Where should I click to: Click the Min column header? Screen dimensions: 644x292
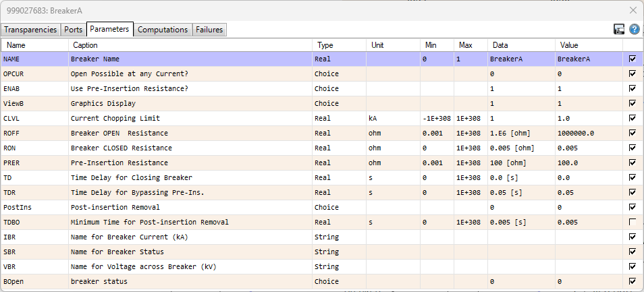click(437, 45)
